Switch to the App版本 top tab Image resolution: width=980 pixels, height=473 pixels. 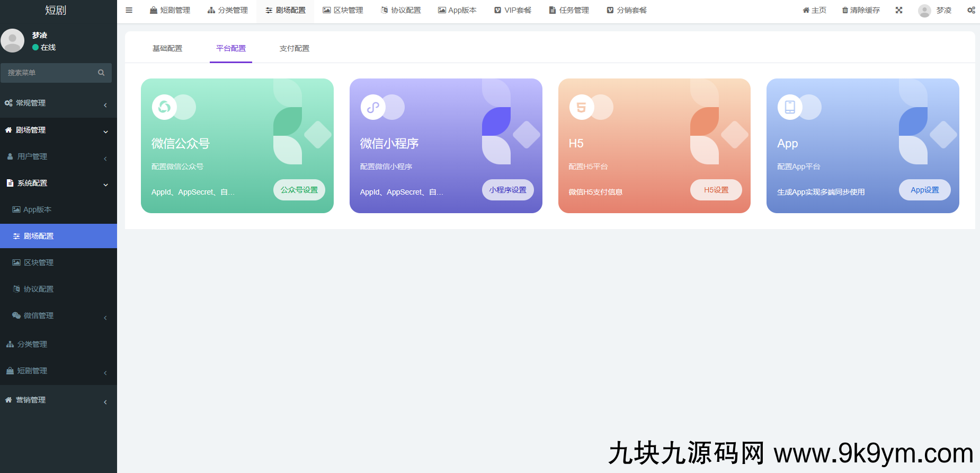click(457, 10)
